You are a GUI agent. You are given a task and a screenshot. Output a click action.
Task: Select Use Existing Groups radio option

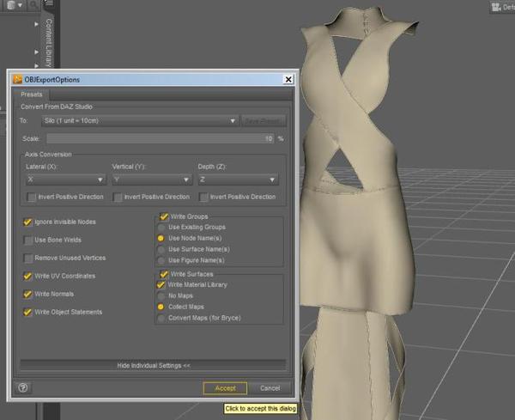point(161,228)
